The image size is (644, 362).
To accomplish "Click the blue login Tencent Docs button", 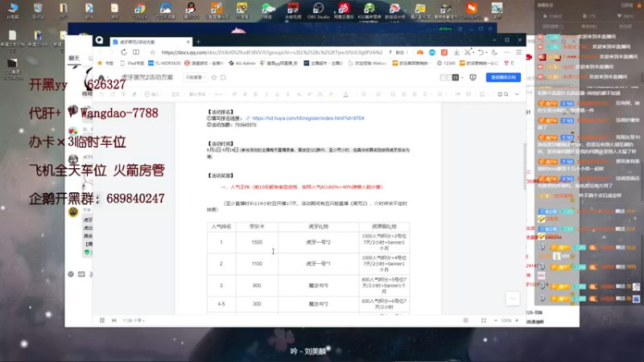I will 503,77.
